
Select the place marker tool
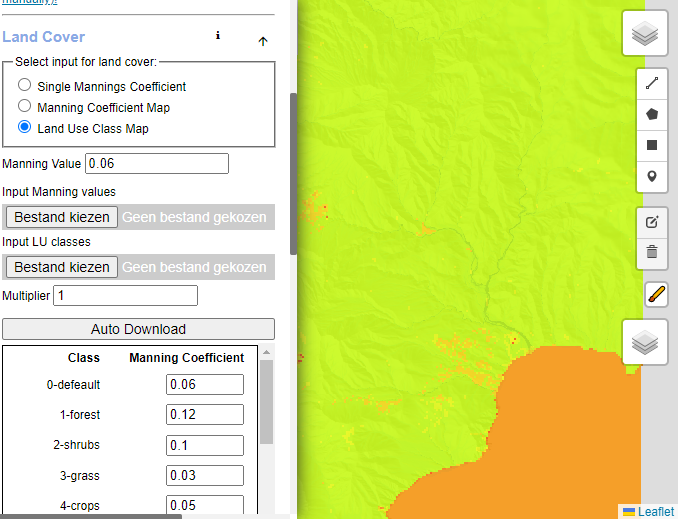click(652, 177)
